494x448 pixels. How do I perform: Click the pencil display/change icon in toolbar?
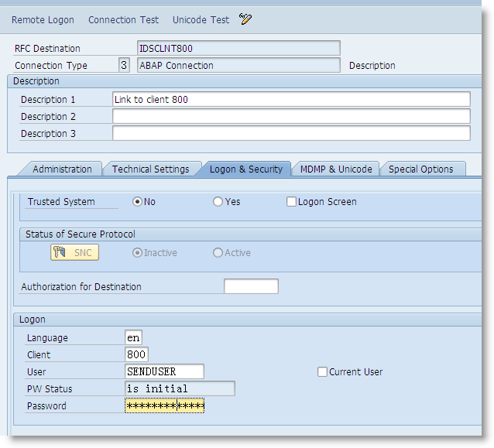point(245,19)
